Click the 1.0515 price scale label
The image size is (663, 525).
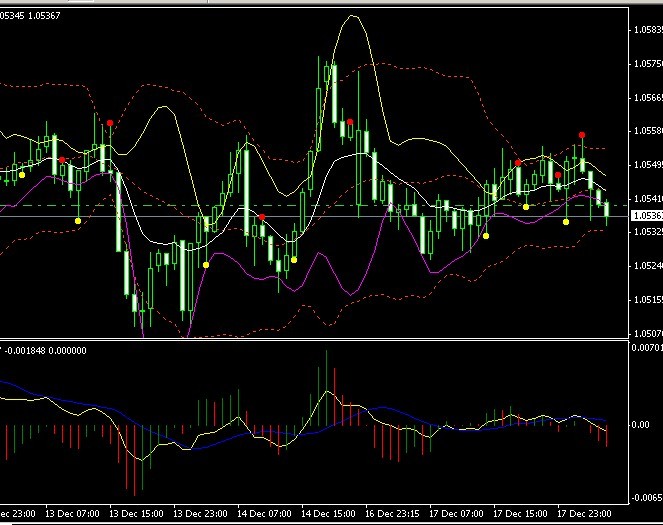(648, 300)
